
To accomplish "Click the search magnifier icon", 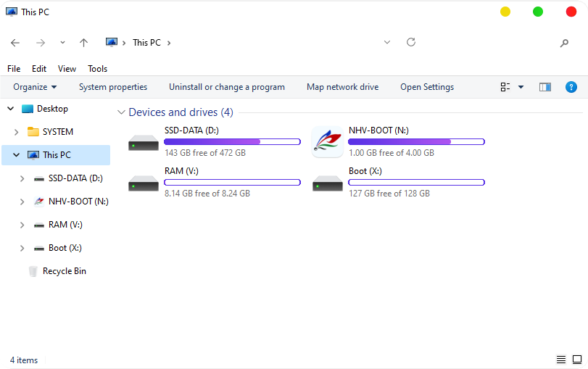I will (564, 43).
